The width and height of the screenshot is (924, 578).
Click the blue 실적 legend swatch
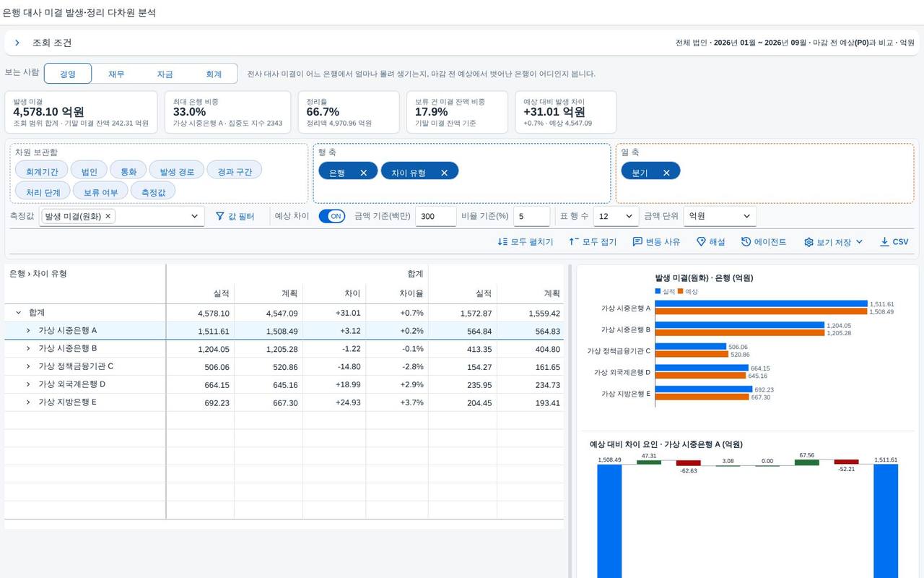pyautogui.click(x=658, y=291)
